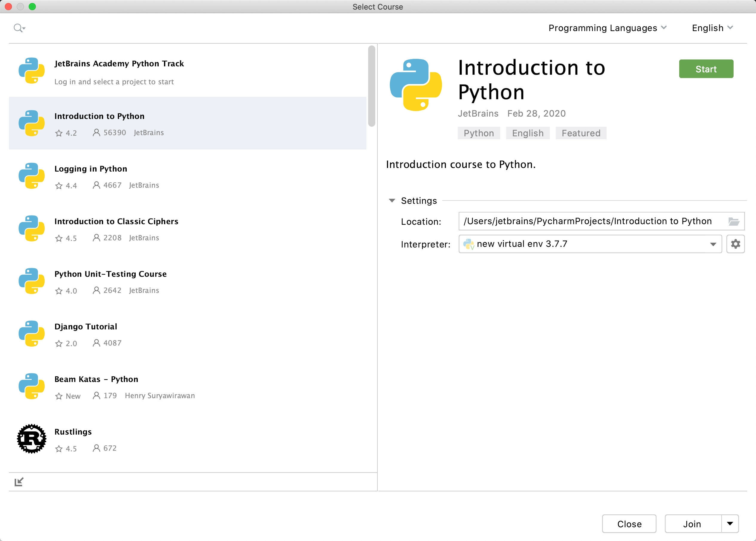
Task: Open the Interpreter combo box
Action: [x=590, y=244]
